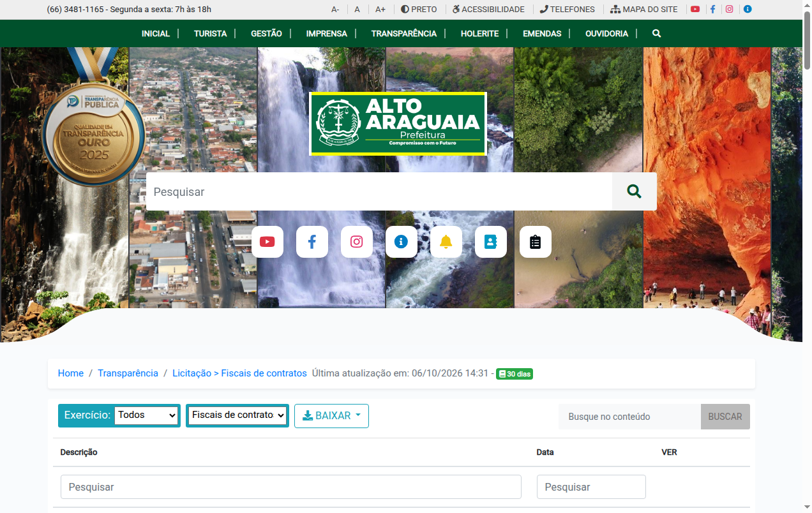Click the Alto Araguaia Prefeitura logo
Viewport: 812px width, 513px height.
(x=398, y=124)
